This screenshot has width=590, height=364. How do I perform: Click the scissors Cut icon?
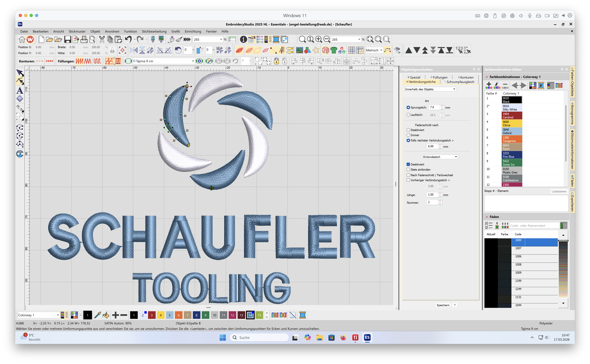point(102,39)
